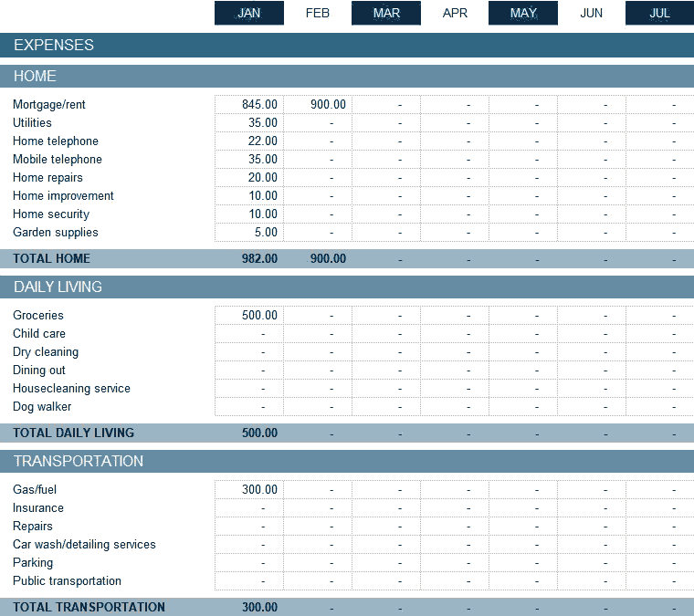Screen dimensions: 694x616
Task: Select the JAN month column header
Action: (248, 13)
